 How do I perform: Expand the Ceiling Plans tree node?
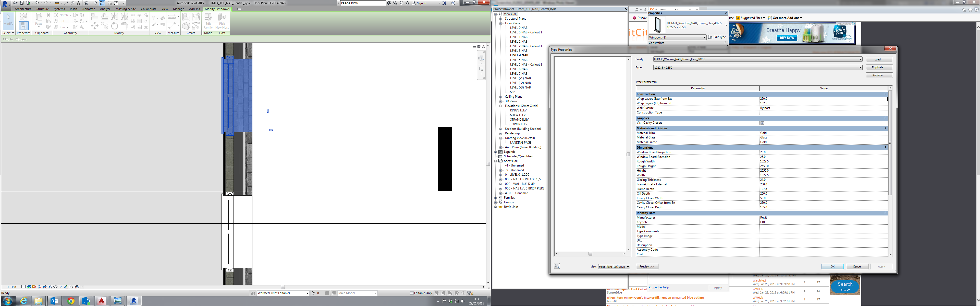[x=501, y=97]
